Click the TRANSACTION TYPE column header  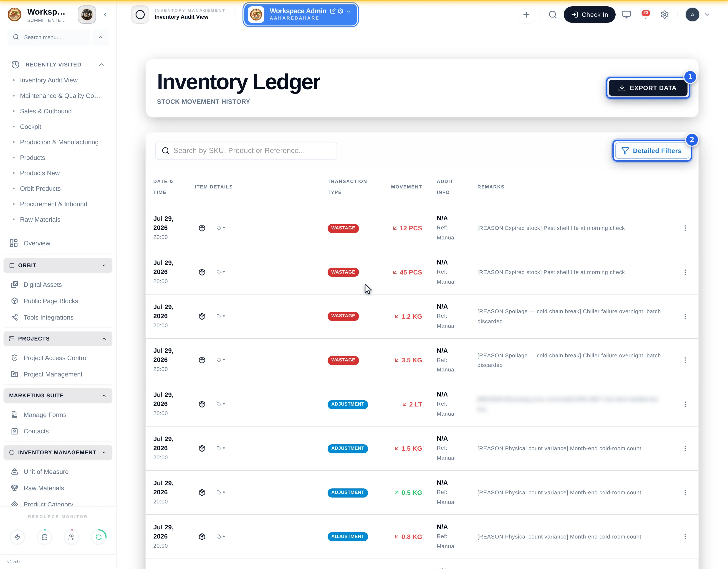347,187
